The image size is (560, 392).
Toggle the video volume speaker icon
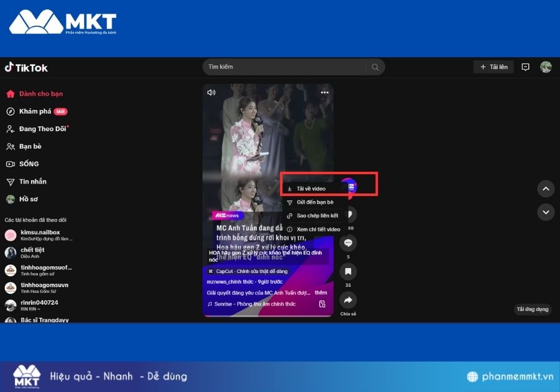[211, 93]
